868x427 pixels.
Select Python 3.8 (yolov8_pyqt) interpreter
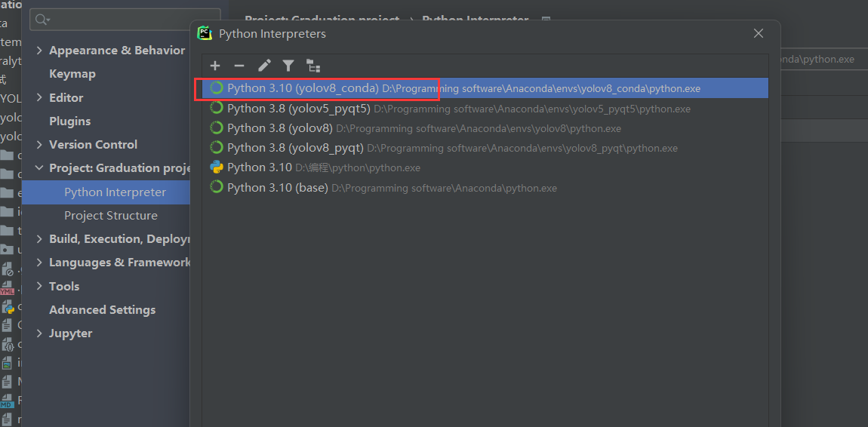(485, 148)
